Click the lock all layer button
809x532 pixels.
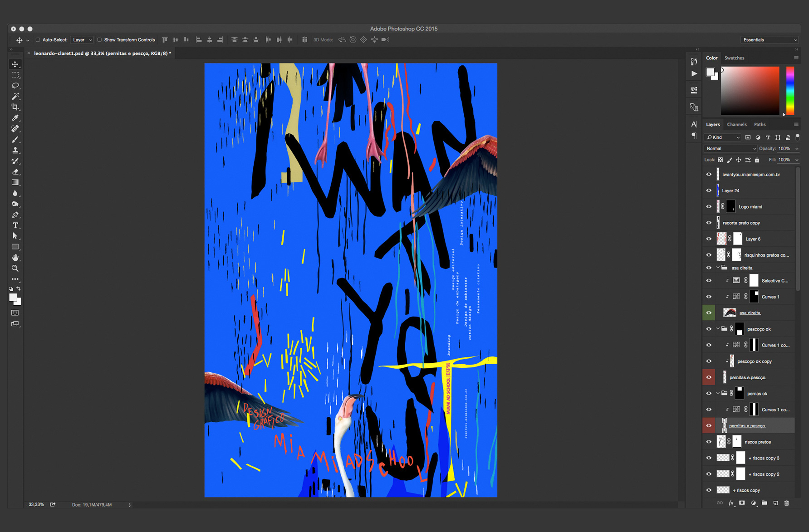(x=757, y=160)
